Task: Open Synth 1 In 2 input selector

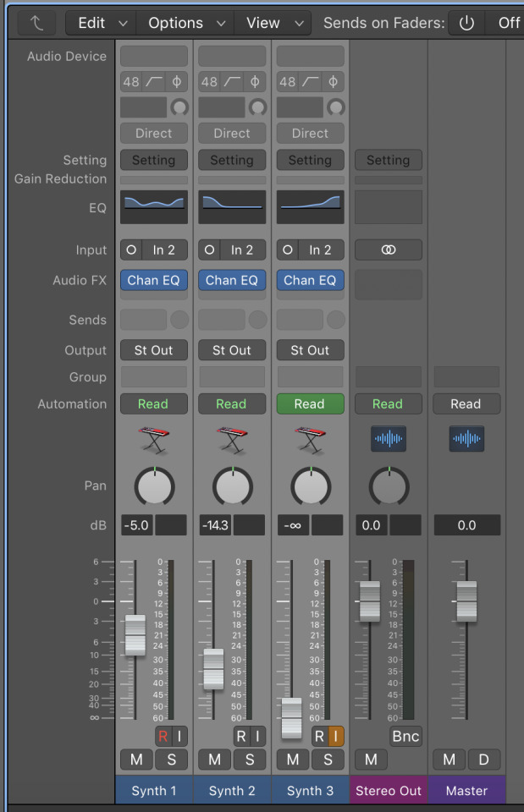Action: click(164, 250)
